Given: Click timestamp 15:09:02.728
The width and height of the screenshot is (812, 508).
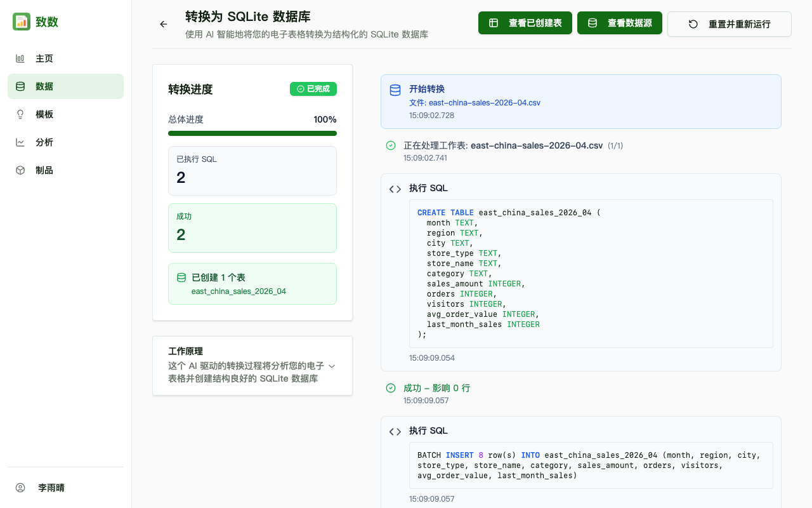Looking at the screenshot, I should (x=431, y=116).
